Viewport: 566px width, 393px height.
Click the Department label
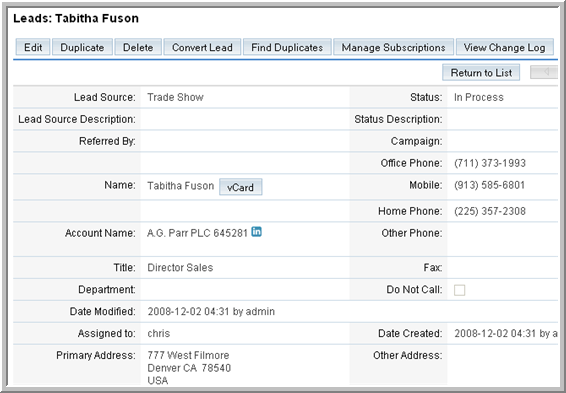(x=107, y=289)
